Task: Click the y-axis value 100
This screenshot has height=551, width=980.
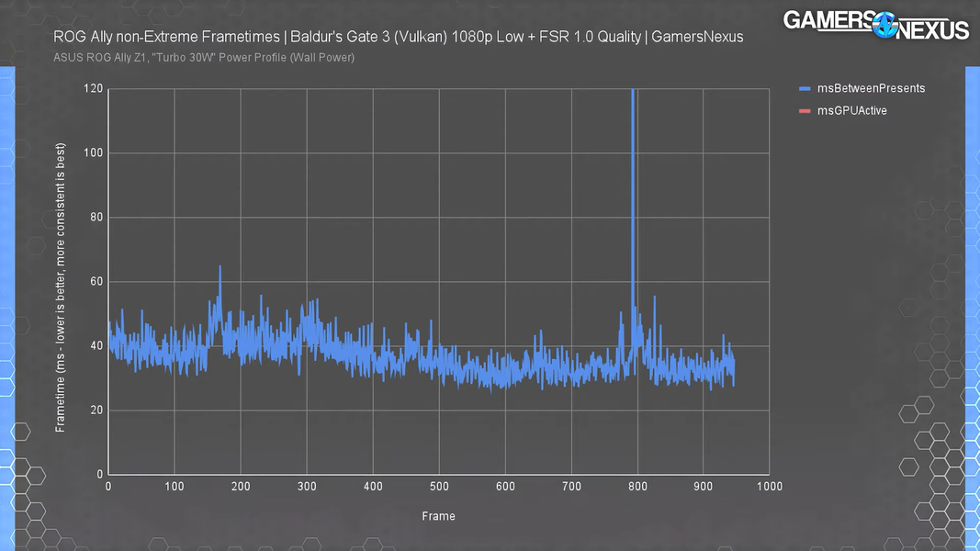Action: tap(93, 153)
